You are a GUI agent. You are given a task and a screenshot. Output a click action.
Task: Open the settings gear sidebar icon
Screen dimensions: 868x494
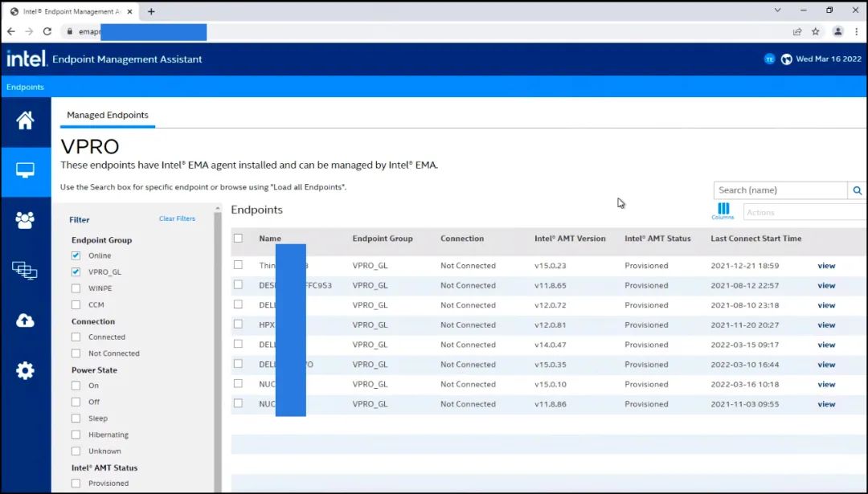click(x=25, y=370)
